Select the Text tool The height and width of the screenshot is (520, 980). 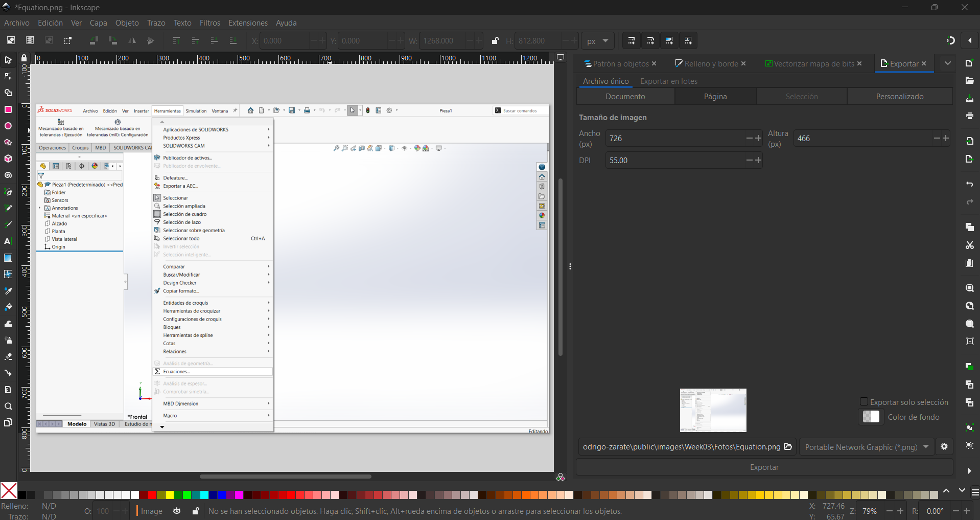coord(8,241)
